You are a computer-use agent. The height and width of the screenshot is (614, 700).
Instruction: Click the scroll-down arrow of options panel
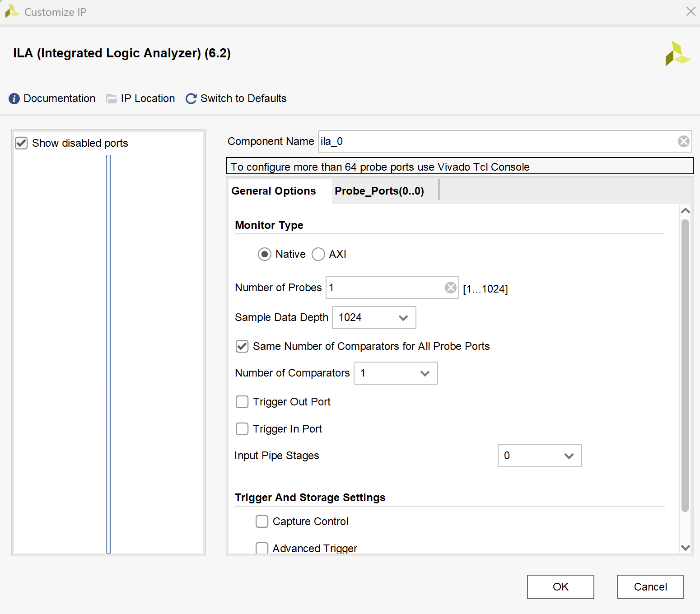pos(685,548)
